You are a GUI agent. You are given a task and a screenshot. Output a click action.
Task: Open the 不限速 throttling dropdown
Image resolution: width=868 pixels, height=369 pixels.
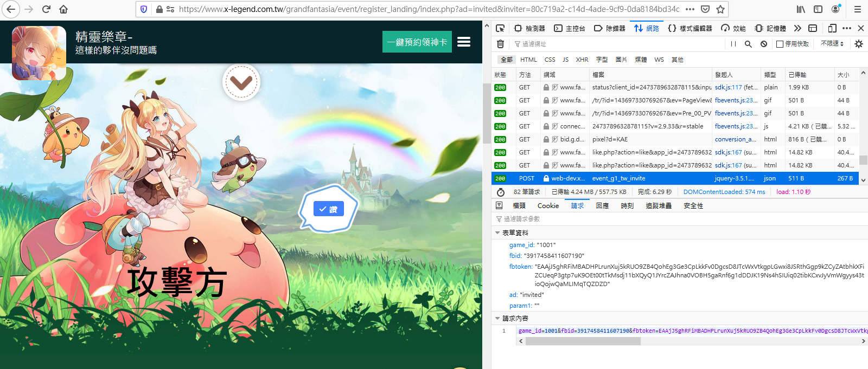(832, 43)
